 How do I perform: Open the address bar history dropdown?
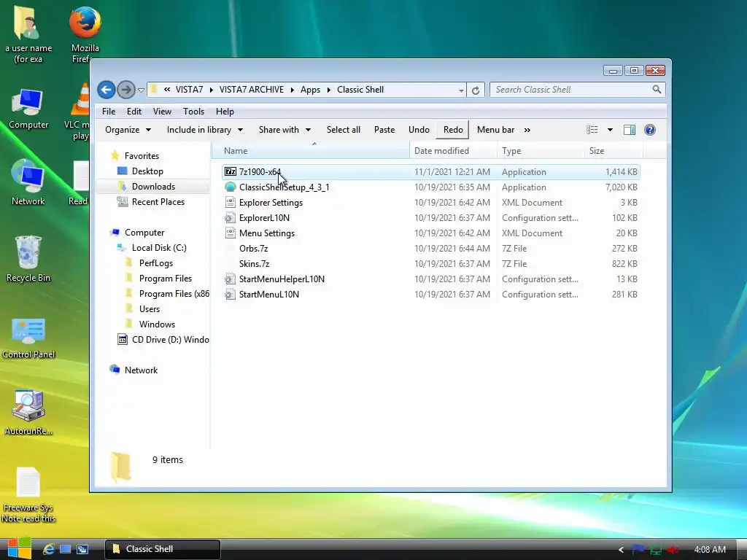(x=461, y=90)
